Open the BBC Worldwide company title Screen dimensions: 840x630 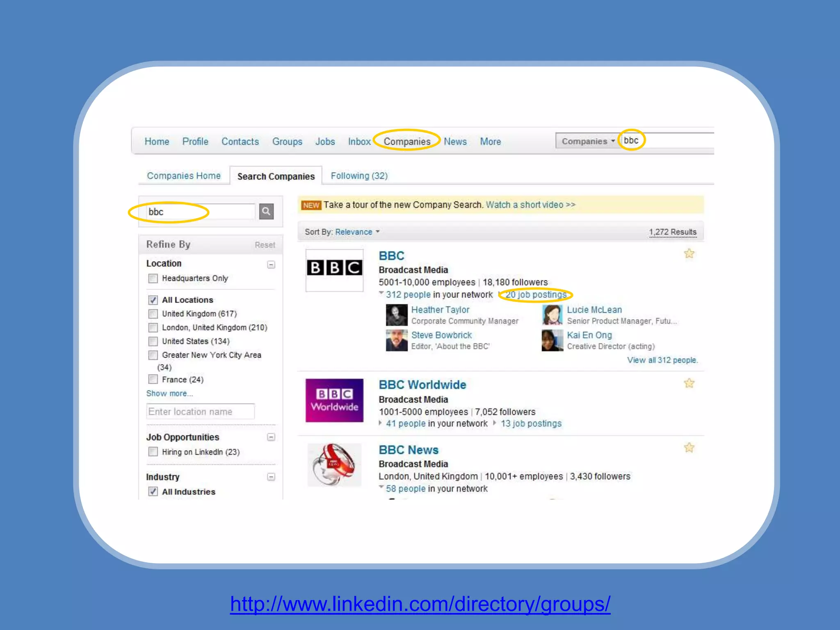click(422, 385)
